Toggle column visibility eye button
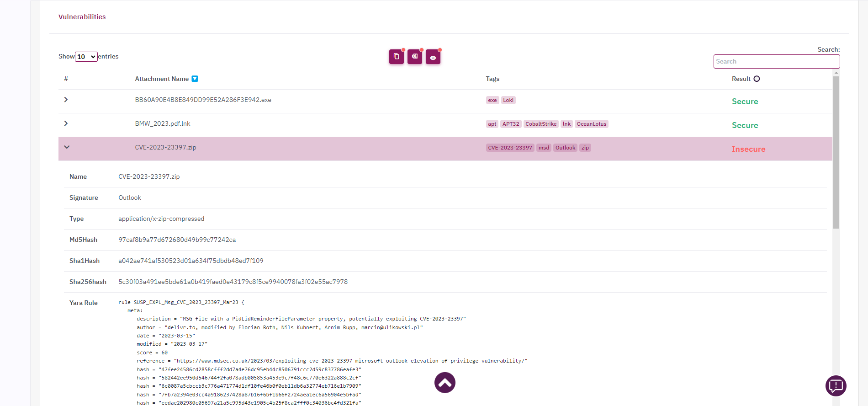This screenshot has height=406, width=868. point(433,57)
